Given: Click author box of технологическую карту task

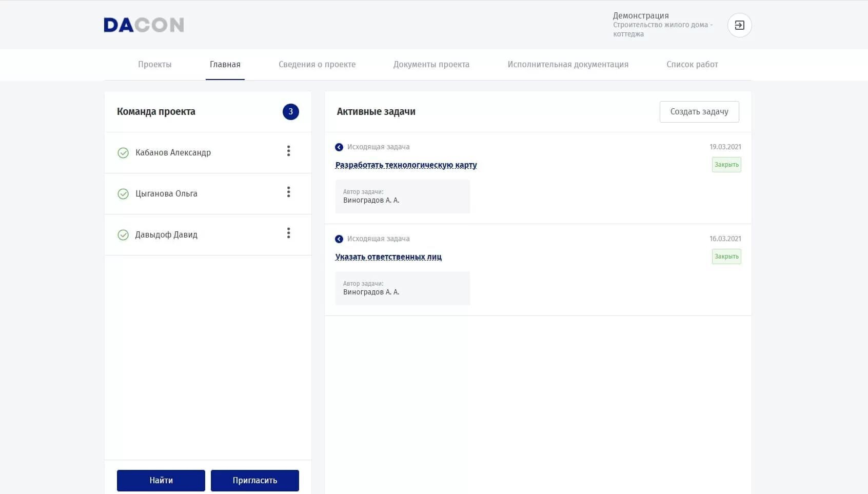Looking at the screenshot, I should [x=403, y=196].
